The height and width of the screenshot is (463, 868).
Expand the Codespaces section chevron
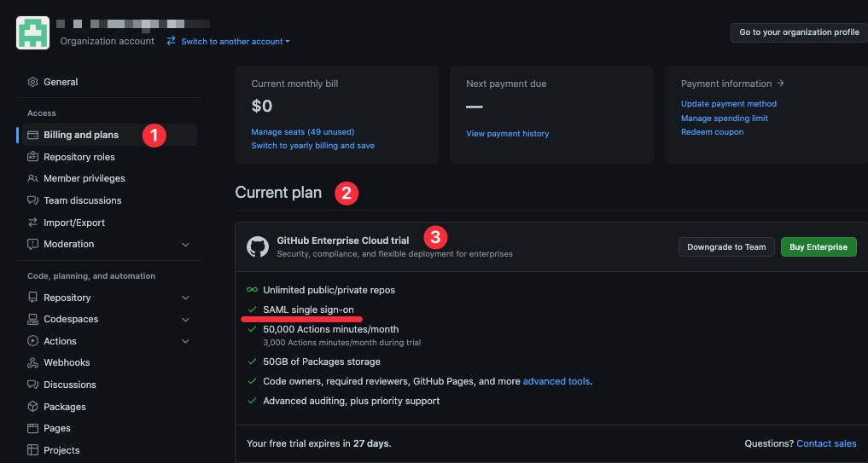[x=186, y=320]
